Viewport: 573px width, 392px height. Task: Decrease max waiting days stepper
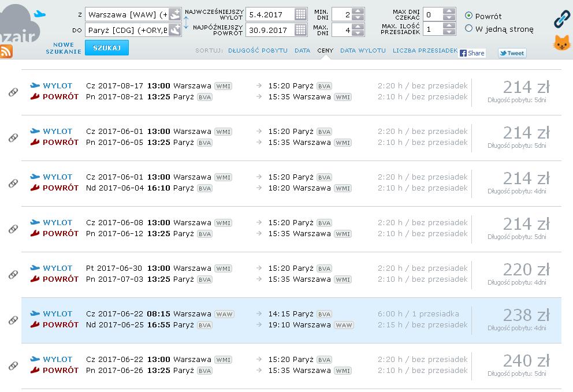coord(449,17)
